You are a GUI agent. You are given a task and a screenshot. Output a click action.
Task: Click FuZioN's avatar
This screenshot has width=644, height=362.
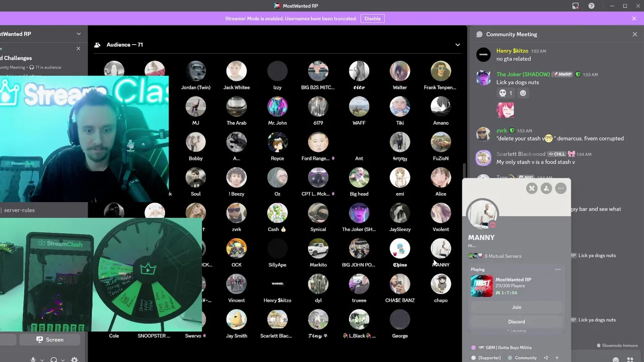tap(441, 142)
